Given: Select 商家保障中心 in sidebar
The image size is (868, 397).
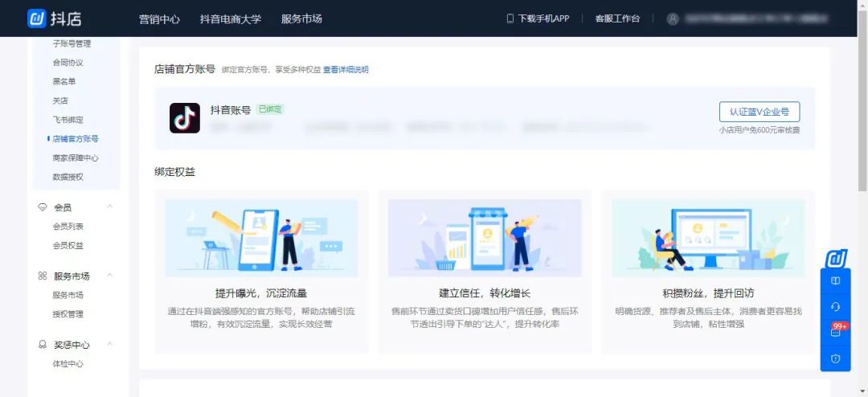Looking at the screenshot, I should coord(76,158).
